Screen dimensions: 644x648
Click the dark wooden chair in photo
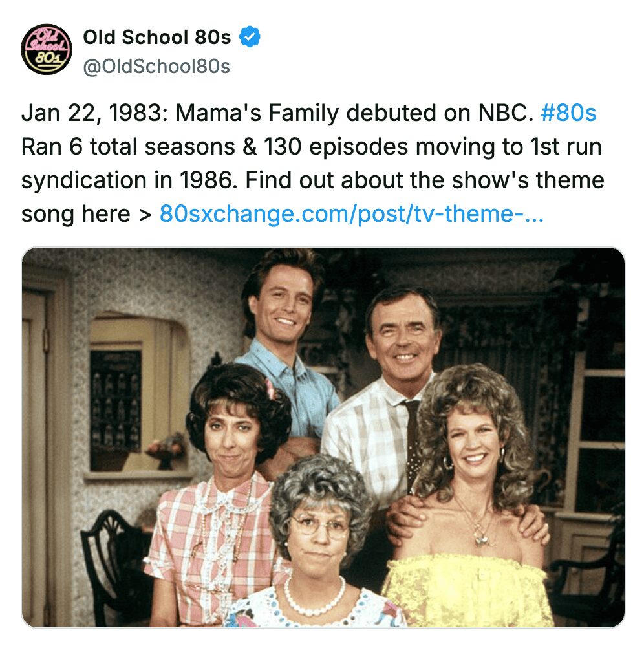pyautogui.click(x=107, y=556)
